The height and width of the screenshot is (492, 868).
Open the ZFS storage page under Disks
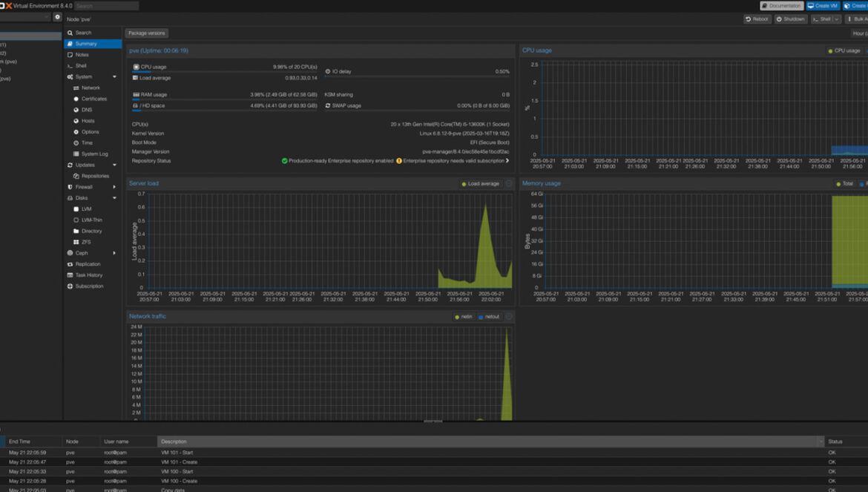(86, 242)
